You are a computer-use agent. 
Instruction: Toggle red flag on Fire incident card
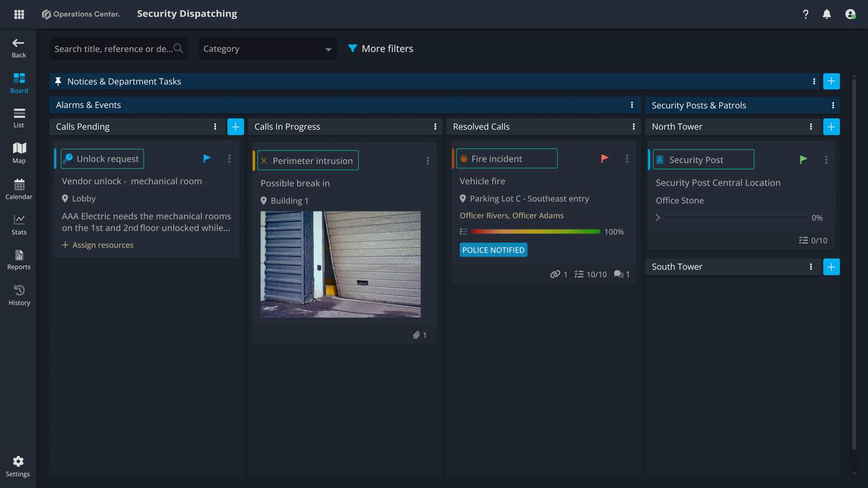(x=605, y=159)
